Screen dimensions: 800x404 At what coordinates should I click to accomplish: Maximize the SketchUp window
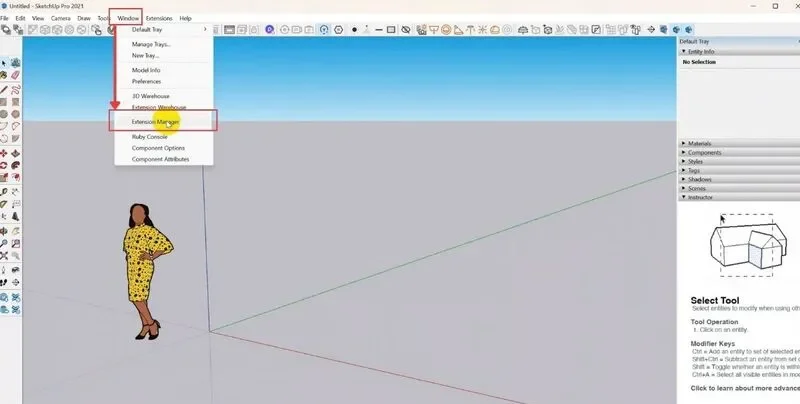pos(775,6)
